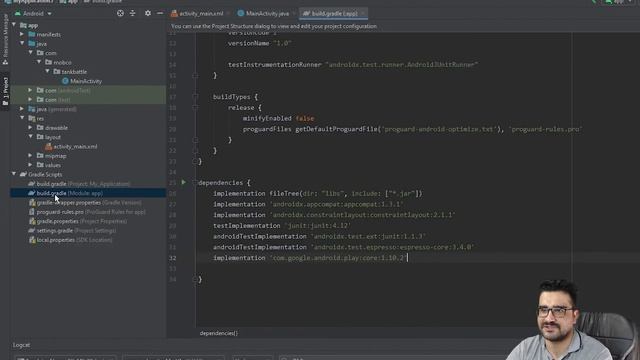Expand the drawable folder
The width and height of the screenshot is (640, 360).
pyautogui.click(x=30, y=127)
